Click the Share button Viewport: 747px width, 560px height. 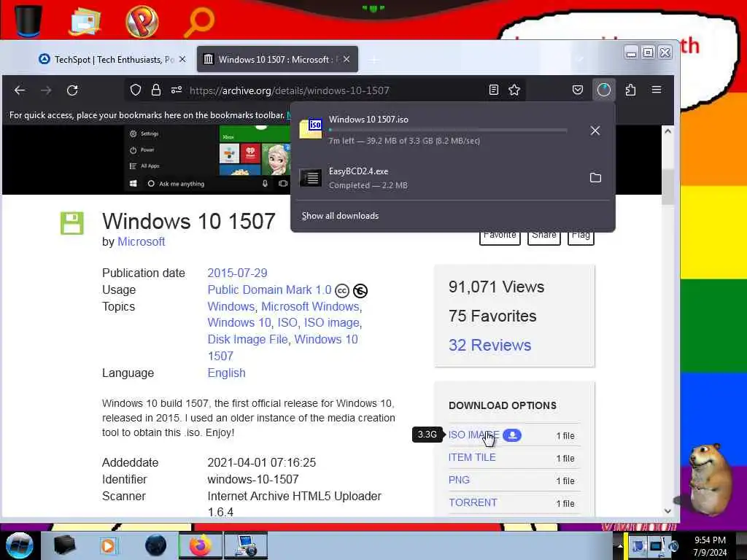point(544,238)
